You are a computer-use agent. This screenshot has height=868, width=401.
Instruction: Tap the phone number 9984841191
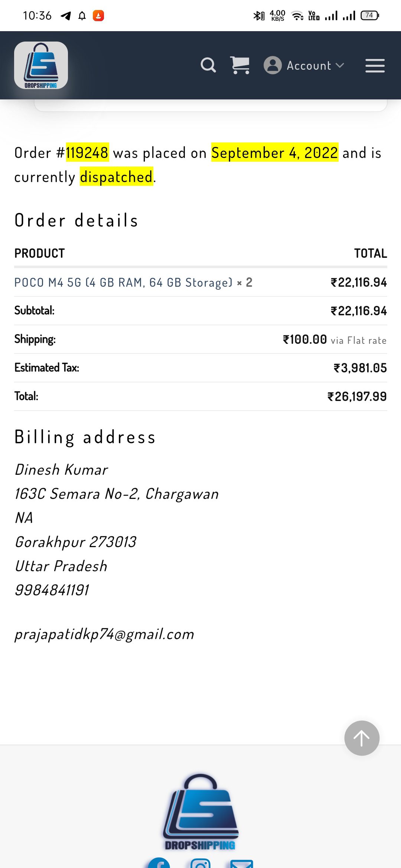tap(52, 590)
